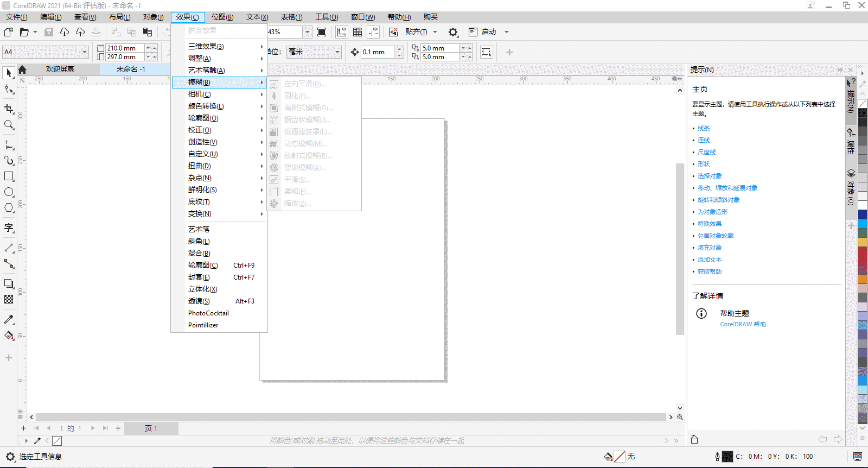This screenshot has height=468, width=868.
Task: Open the CorelDRAW 帮助 link
Action: point(743,324)
